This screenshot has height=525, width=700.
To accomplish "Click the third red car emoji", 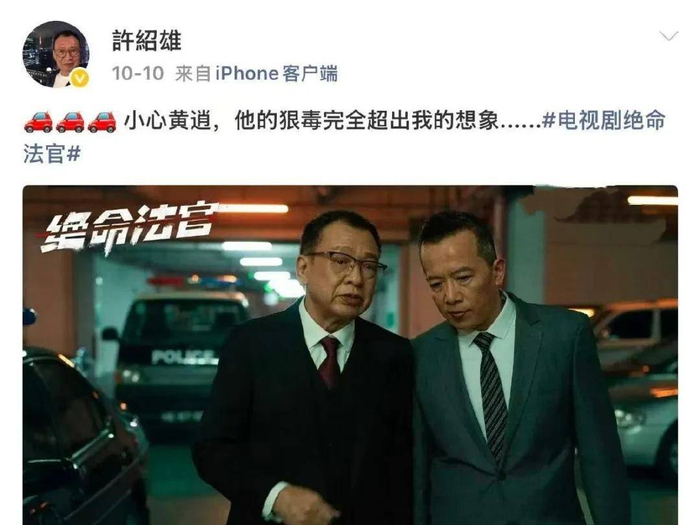I will 102,122.
